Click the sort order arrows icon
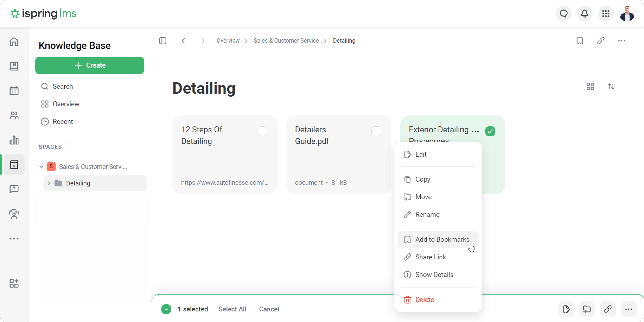The height and width of the screenshot is (322, 644). click(x=611, y=87)
